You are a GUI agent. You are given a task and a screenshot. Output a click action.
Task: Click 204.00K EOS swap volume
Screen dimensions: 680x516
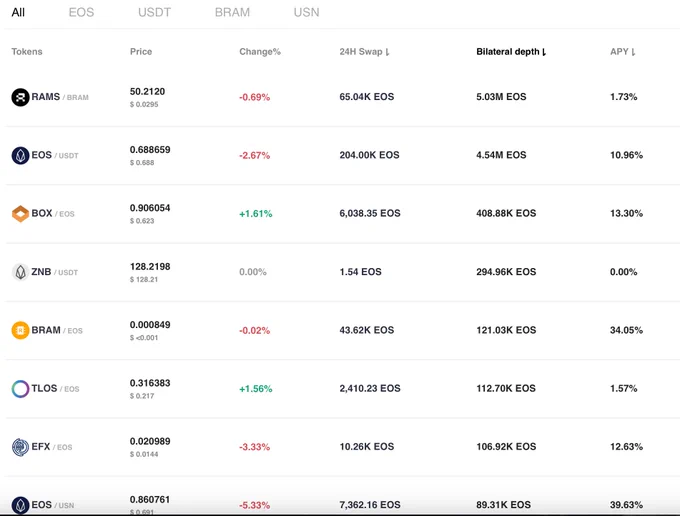[369, 155]
